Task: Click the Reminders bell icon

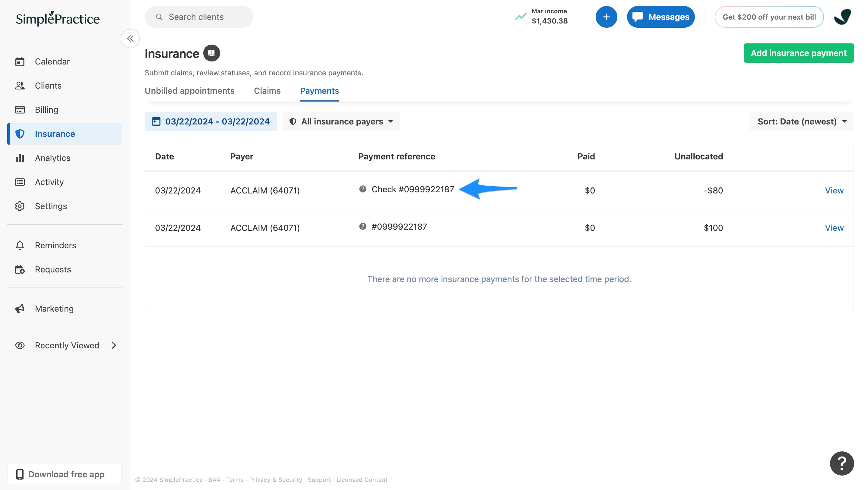Action: (20, 245)
